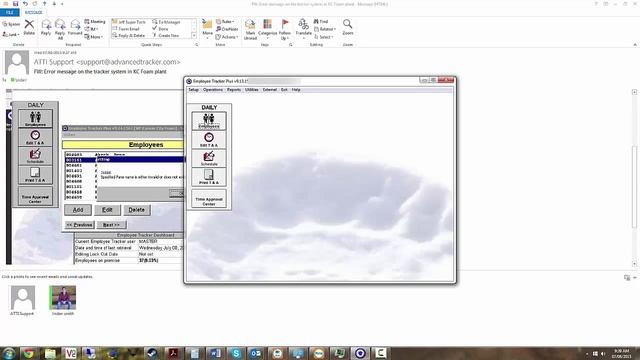Expand the People Pane arrow

coord(635,278)
